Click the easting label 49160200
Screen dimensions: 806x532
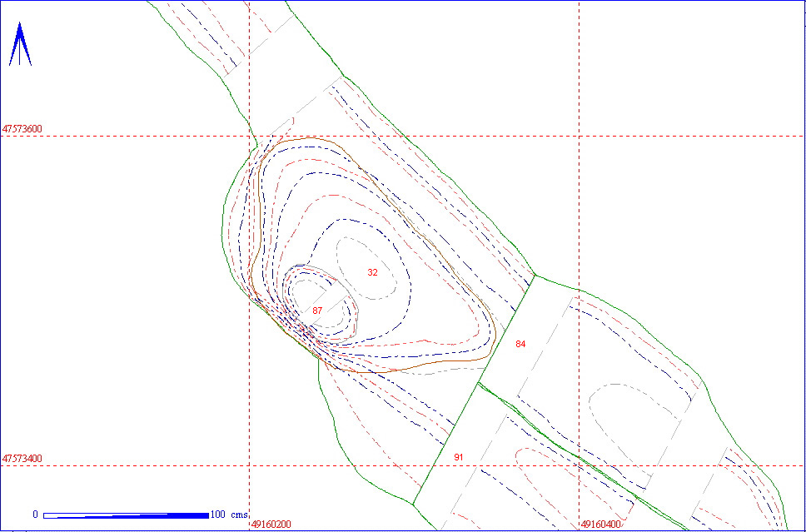(271, 525)
